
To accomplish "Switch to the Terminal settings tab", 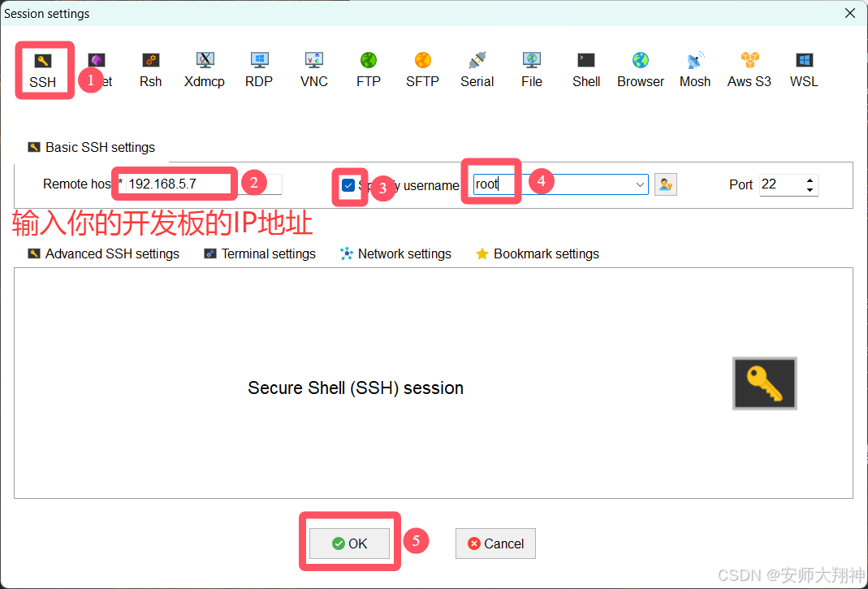I will 260,253.
